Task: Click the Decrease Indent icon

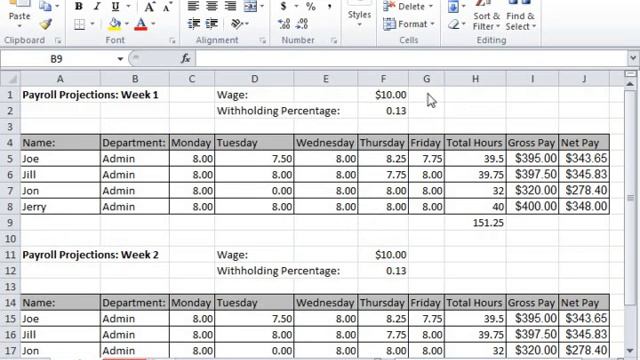Action: pos(193,24)
